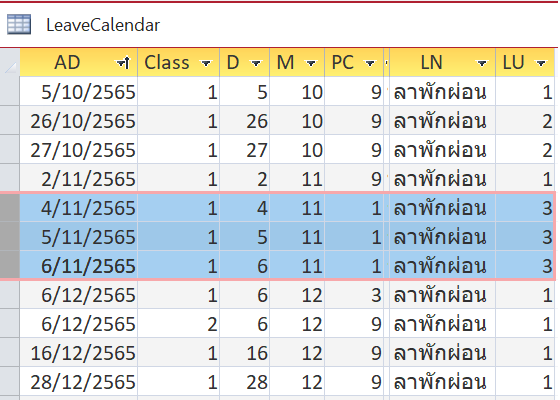Image resolution: width=560 pixels, height=400 pixels.
Task: Select the LeaveCalendar tab title
Action: (x=103, y=25)
